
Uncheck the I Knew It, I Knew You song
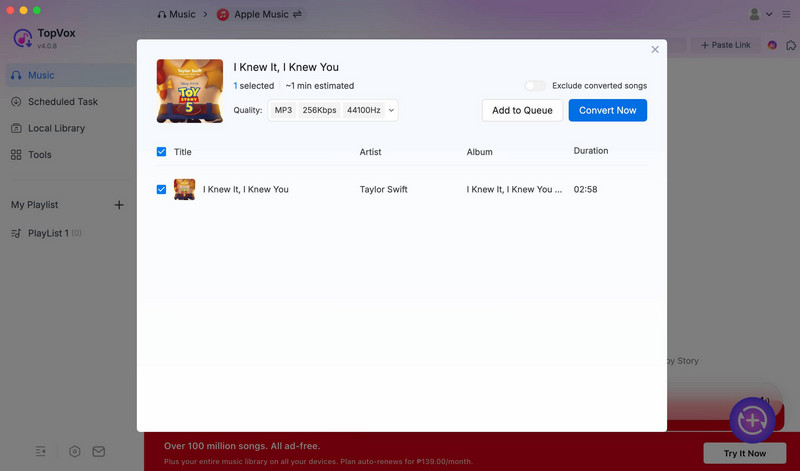click(x=161, y=189)
